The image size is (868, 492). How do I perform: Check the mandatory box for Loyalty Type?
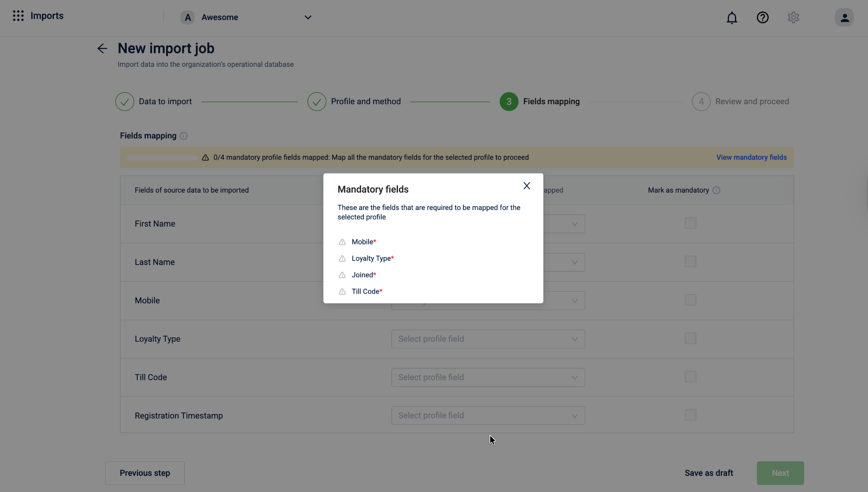690,338
